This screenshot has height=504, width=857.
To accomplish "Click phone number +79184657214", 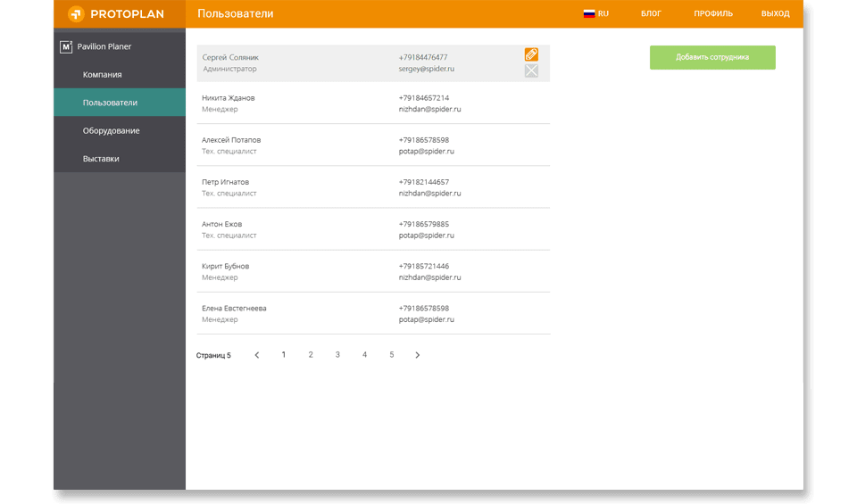I will (x=423, y=98).
